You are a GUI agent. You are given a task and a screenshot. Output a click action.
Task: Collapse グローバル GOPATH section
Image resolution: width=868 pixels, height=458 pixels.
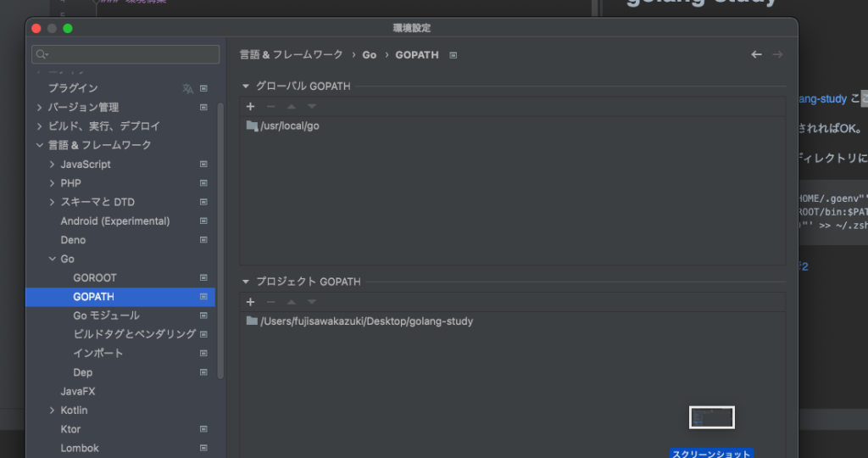(x=245, y=87)
